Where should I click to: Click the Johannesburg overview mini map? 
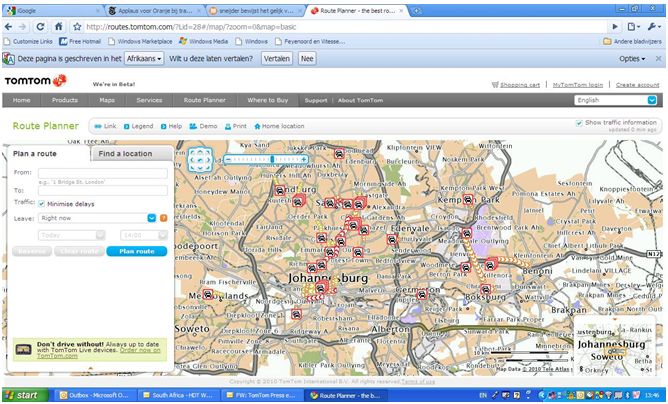click(x=615, y=346)
